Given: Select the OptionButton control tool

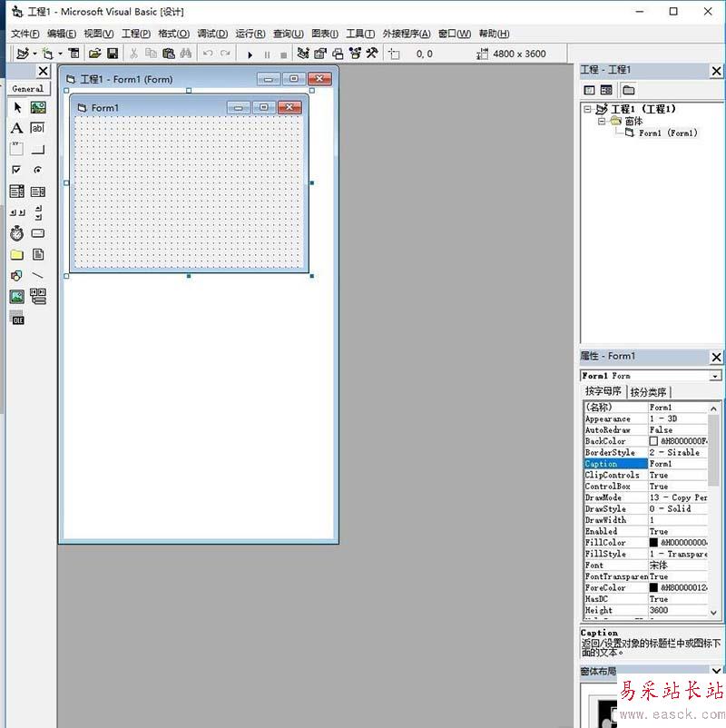Looking at the screenshot, I should (38, 170).
